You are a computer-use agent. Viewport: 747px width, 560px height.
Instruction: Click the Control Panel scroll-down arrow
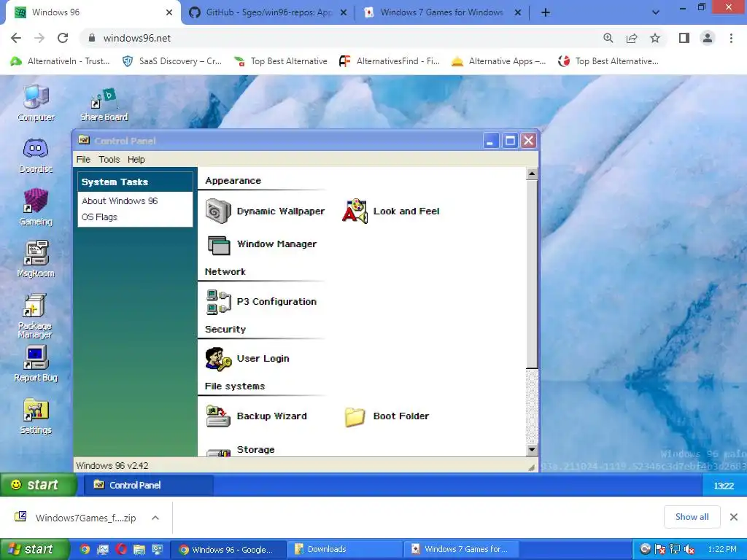[532, 449]
